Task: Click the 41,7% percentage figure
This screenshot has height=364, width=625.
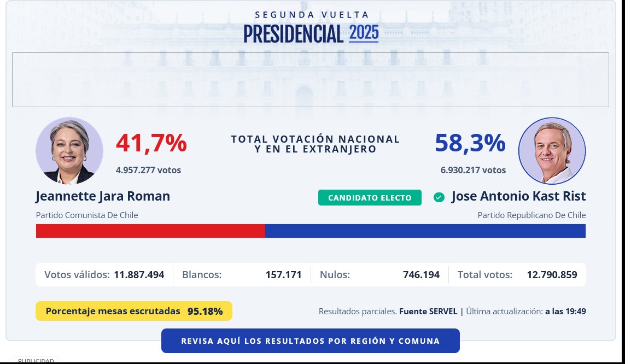Action: point(151,143)
